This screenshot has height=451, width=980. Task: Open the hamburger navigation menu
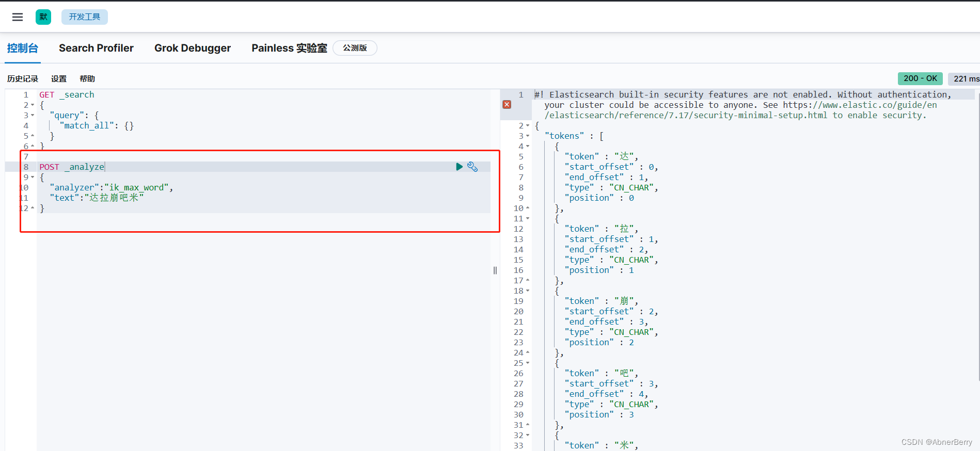click(18, 17)
